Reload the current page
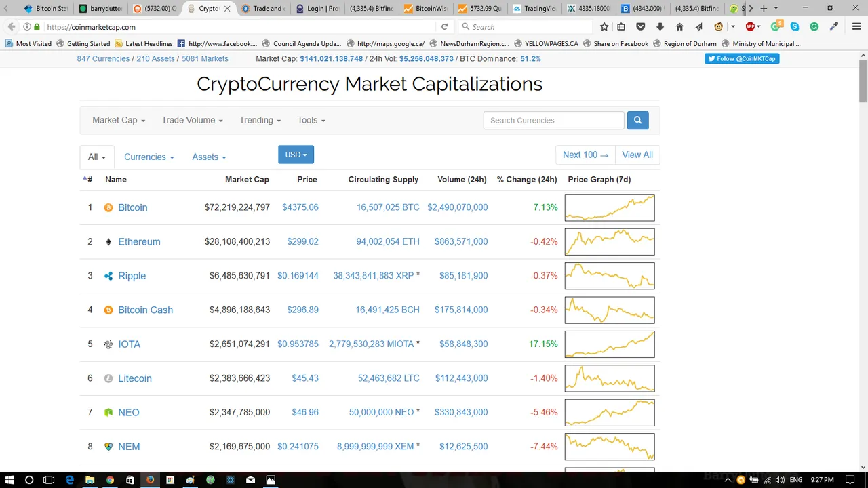Screen dimensions: 868x488 point(444,27)
